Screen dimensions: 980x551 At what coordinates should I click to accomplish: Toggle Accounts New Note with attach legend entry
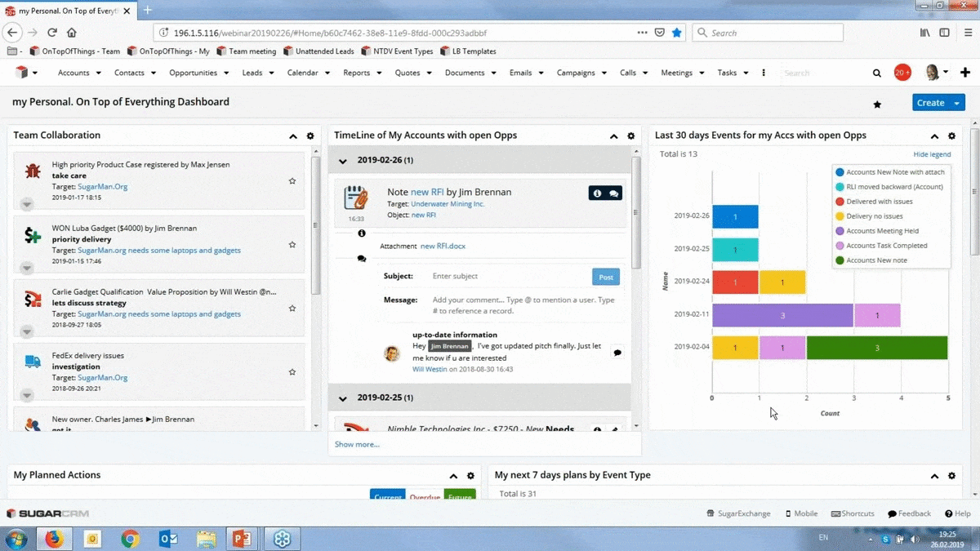click(x=890, y=172)
